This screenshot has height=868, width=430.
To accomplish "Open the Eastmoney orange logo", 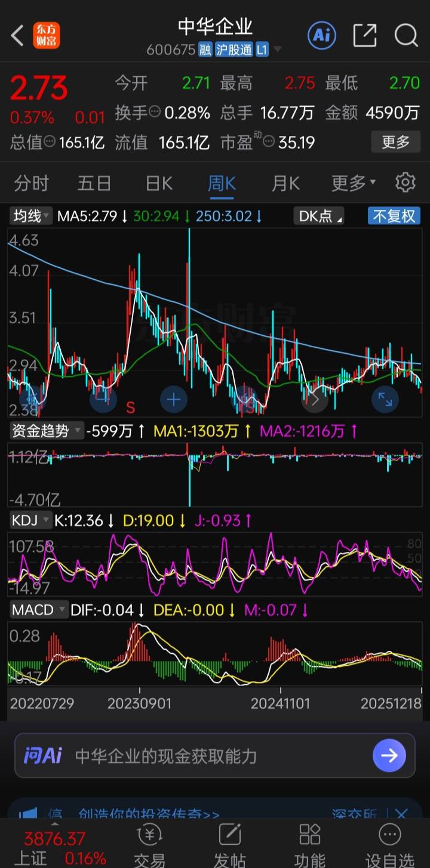I will pyautogui.click(x=47, y=36).
